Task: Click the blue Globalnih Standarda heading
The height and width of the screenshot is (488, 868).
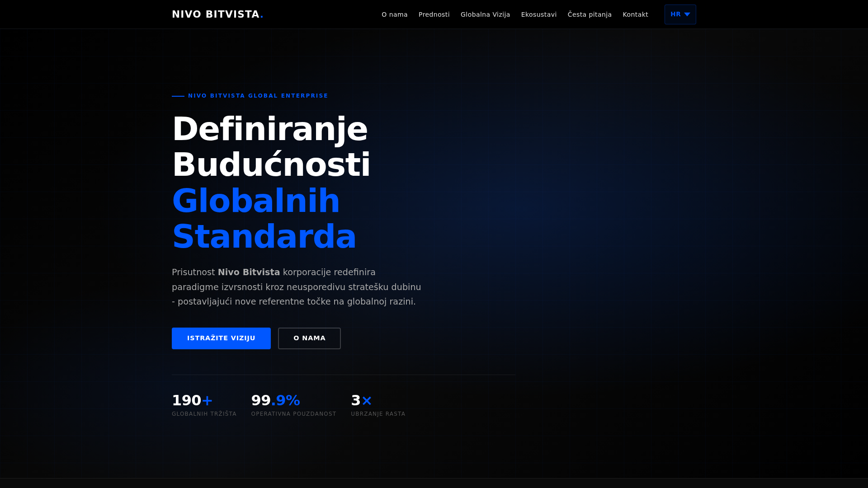Action: point(264,219)
